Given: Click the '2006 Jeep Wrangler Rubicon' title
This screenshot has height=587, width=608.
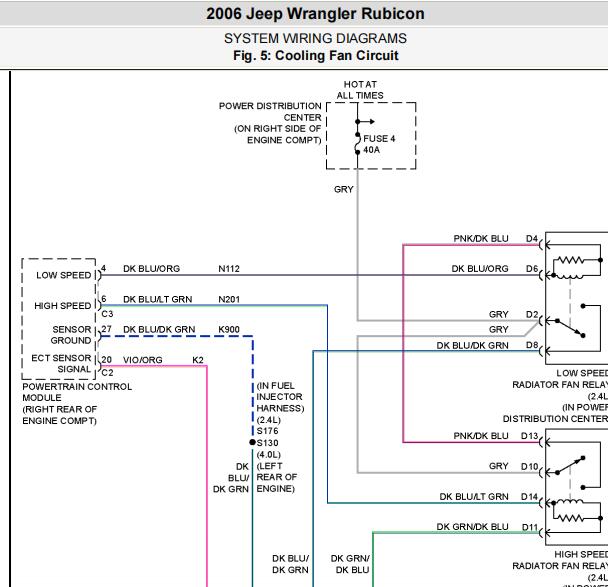Looking at the screenshot, I should tap(315, 14).
